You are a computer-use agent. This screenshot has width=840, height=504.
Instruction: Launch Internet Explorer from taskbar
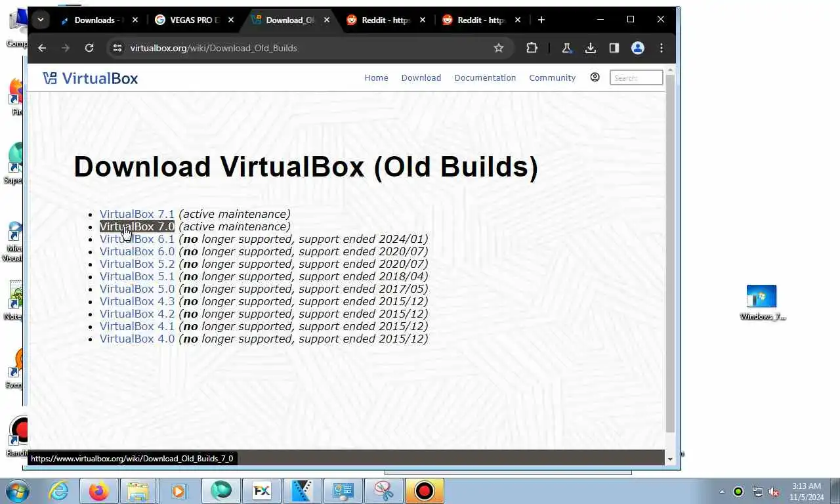[59, 490]
